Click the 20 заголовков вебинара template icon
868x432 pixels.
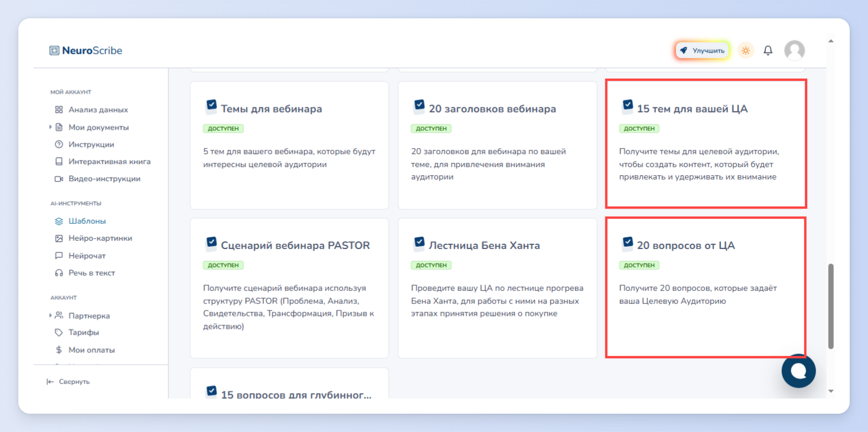(x=419, y=106)
